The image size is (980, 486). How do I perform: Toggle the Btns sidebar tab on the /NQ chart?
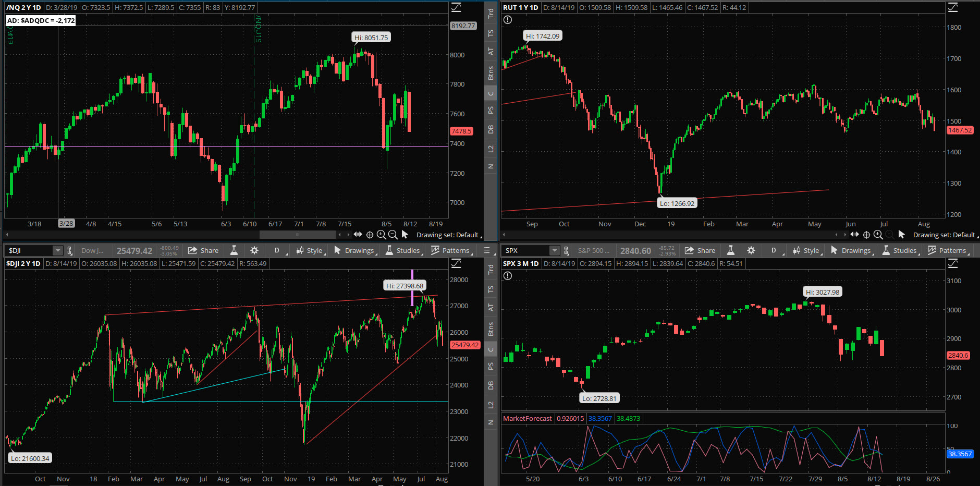(x=491, y=73)
